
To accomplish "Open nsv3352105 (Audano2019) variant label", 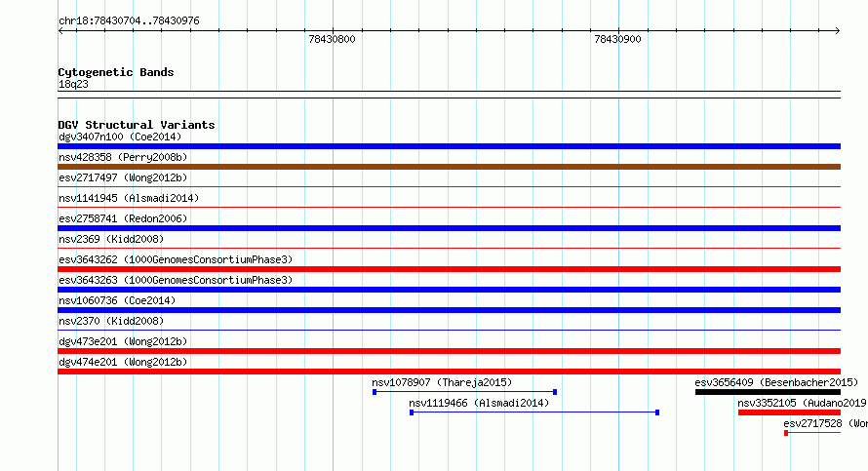I will 802,403.
